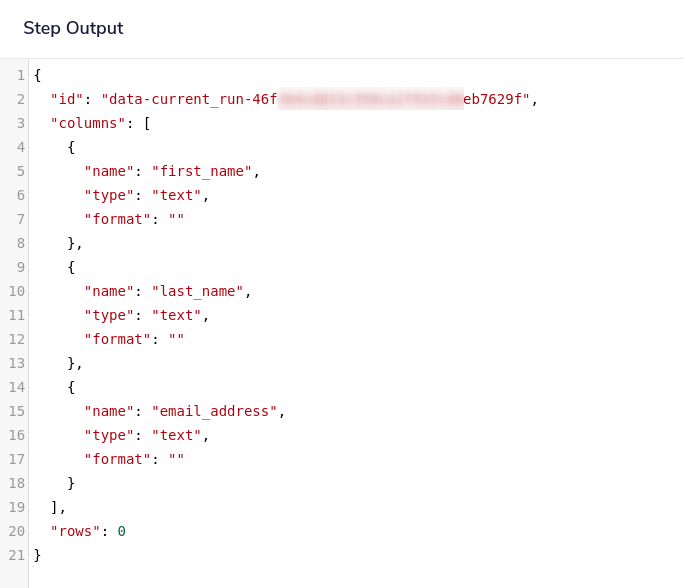Click the "rows" key on line 20

tap(75, 531)
